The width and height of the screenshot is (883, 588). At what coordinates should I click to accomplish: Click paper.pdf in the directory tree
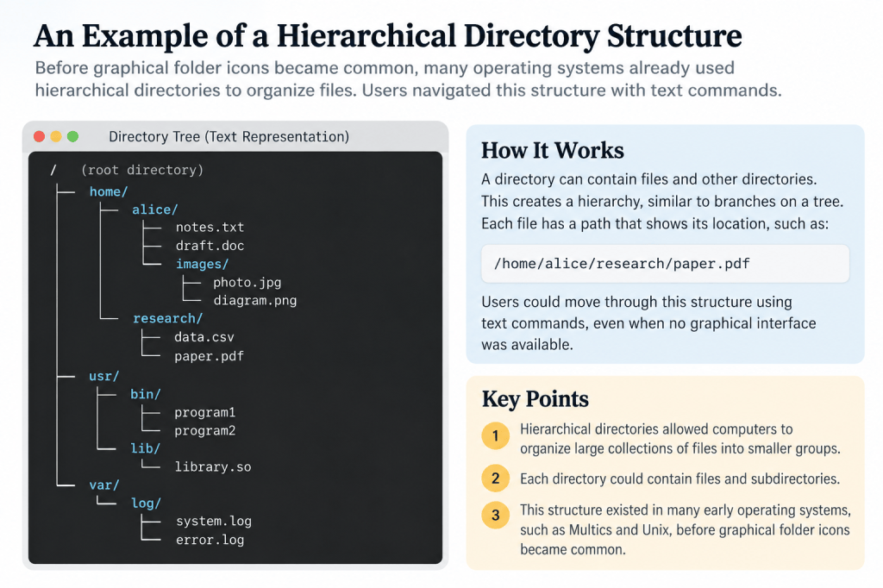click(x=209, y=356)
